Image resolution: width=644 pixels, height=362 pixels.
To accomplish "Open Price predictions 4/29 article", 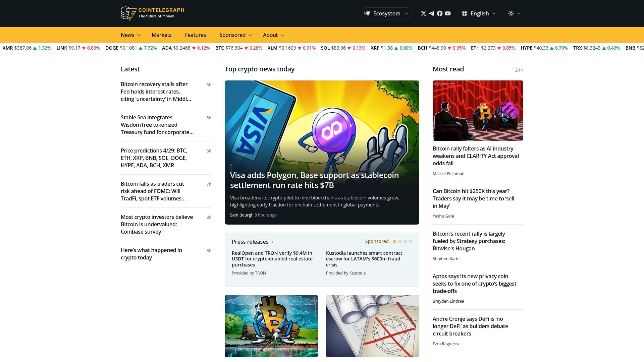I will pos(154,158).
